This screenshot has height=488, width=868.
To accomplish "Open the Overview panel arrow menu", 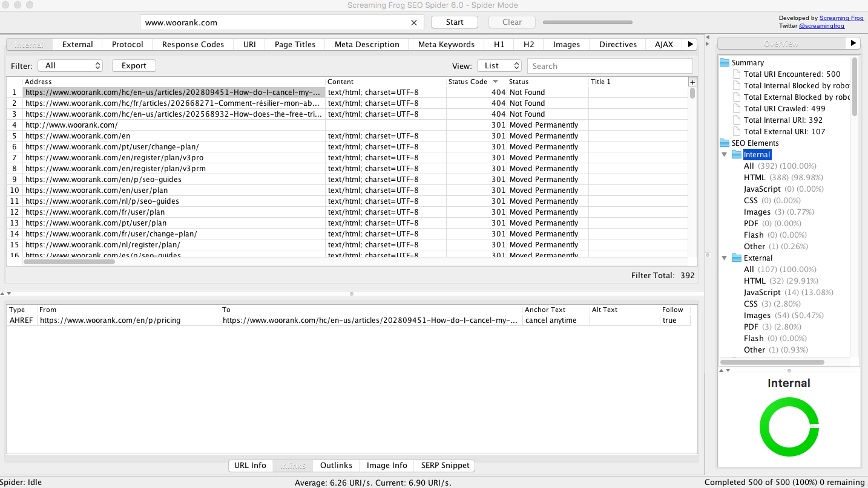I will (x=853, y=43).
